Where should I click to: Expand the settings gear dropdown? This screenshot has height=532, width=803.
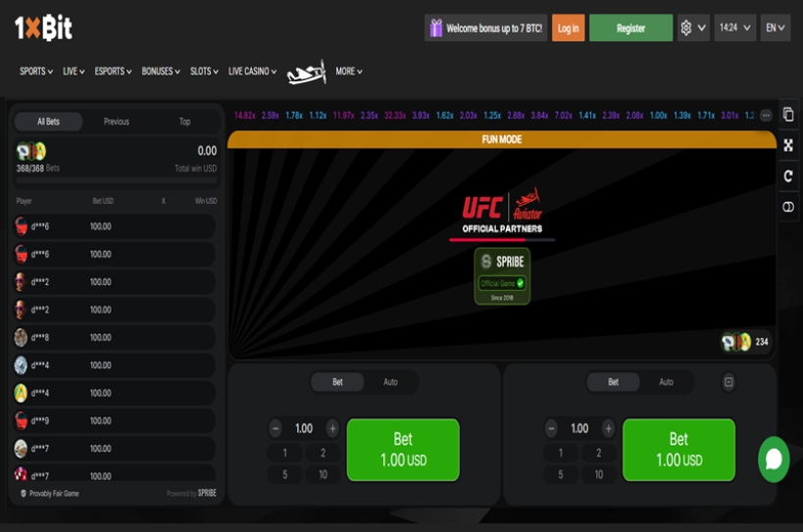click(693, 28)
